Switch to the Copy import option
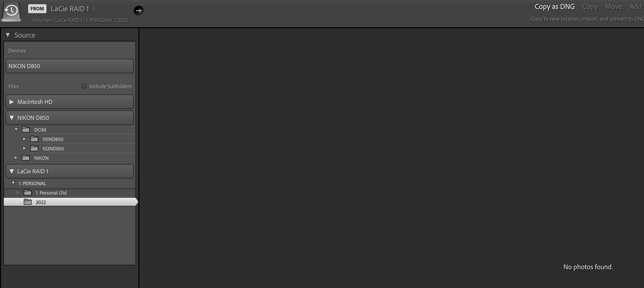The height and width of the screenshot is (288, 644). (x=590, y=7)
